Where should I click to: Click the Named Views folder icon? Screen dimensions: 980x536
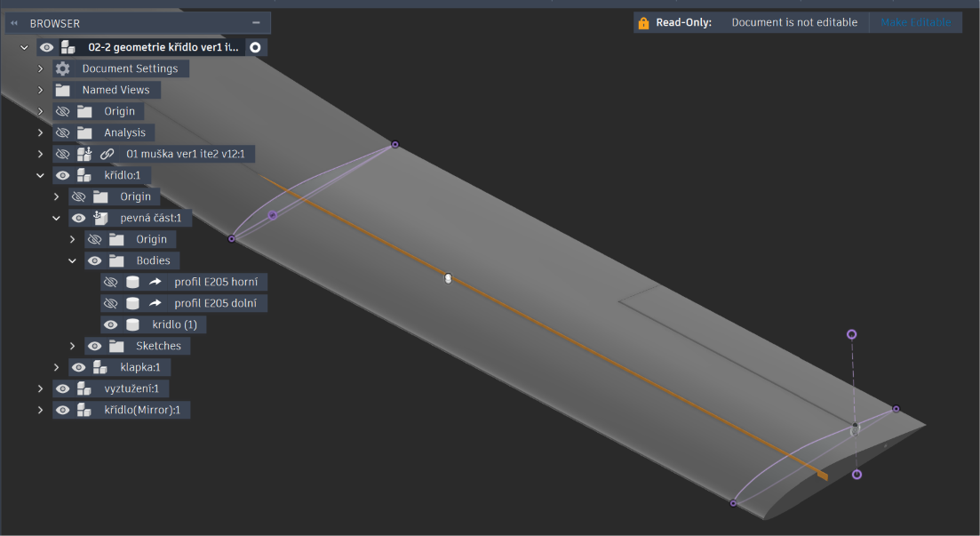(62, 90)
